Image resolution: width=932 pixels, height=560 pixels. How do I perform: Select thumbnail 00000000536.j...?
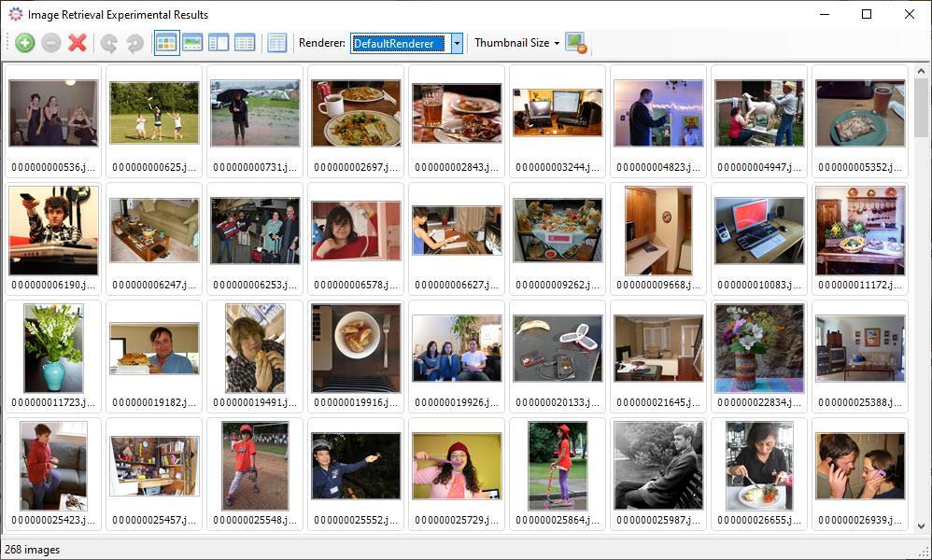[53, 113]
